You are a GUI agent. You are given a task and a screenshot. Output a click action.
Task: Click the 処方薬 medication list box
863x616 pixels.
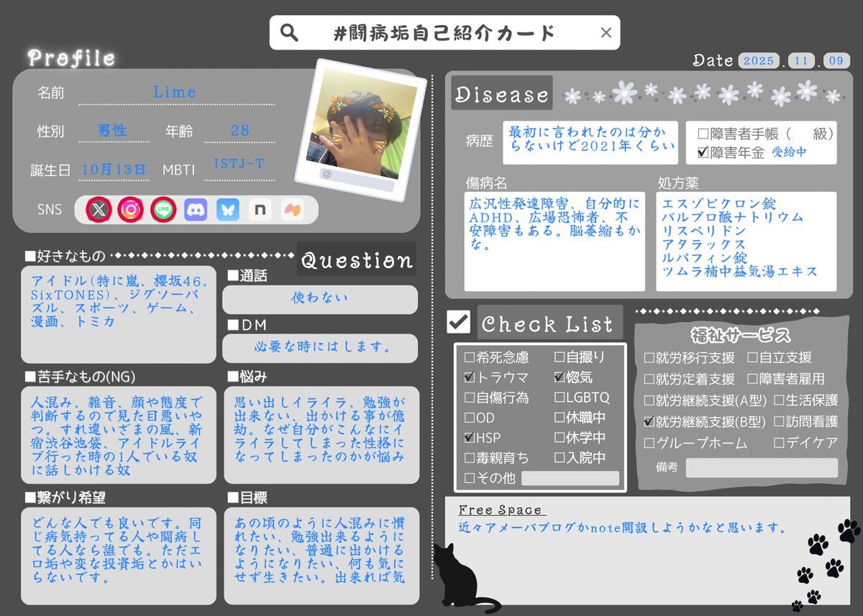[x=746, y=241]
